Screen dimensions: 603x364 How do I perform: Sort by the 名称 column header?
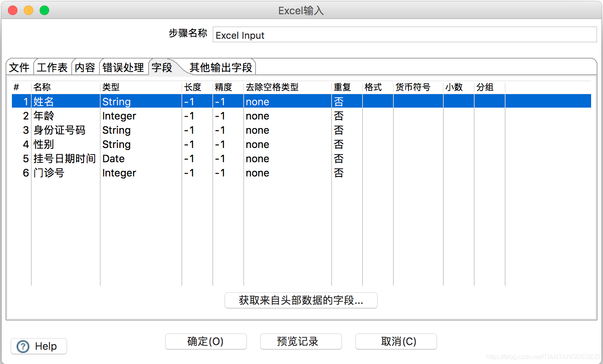click(65, 87)
